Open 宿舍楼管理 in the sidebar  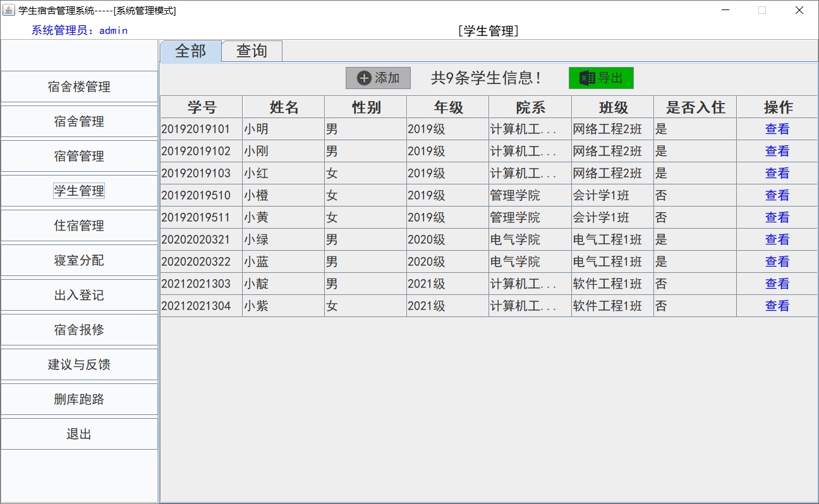(79, 87)
